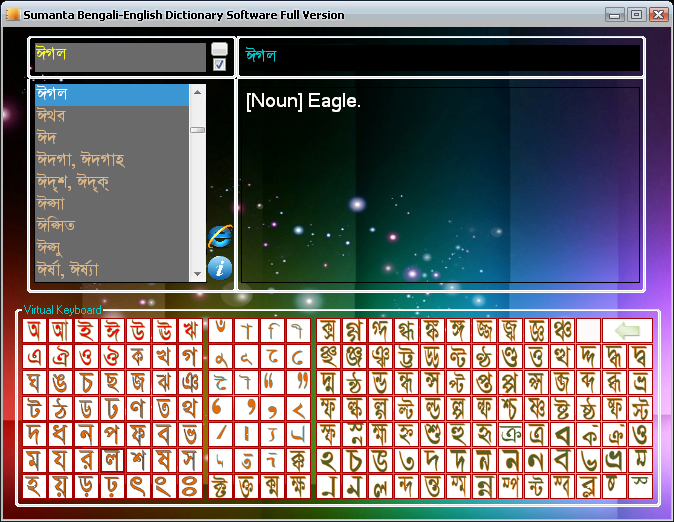This screenshot has height=522, width=674.
Task: Click the ঃ key on virtual keyboard
Action: [190, 486]
